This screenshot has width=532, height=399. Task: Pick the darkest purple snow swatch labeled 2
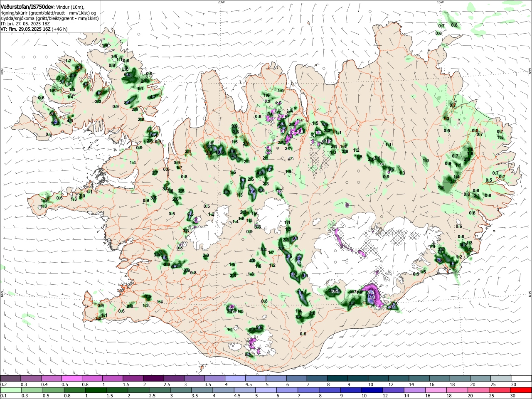tap(153, 378)
